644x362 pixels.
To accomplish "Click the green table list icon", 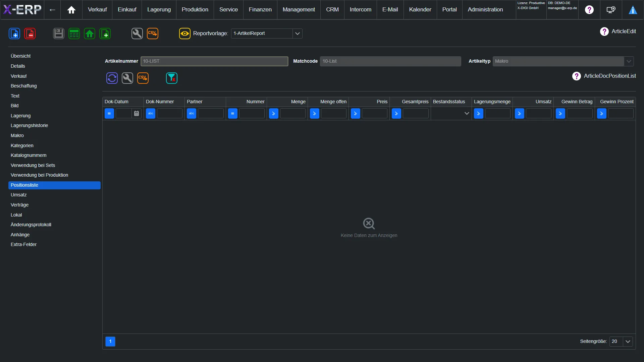I will click(74, 34).
